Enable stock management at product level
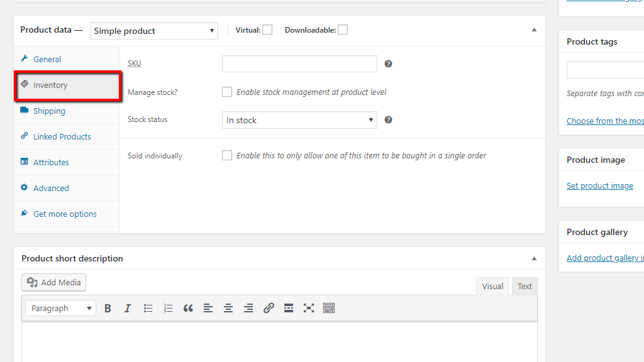Viewport: 644px width, 362px height. click(x=226, y=92)
